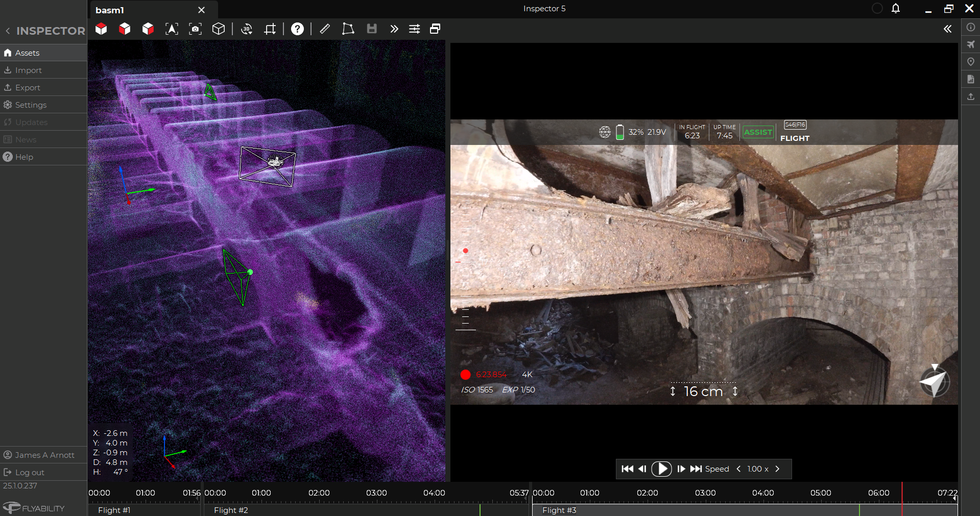Open the 3D rotation mode dropdown
This screenshot has width=980, height=516.
click(x=247, y=29)
